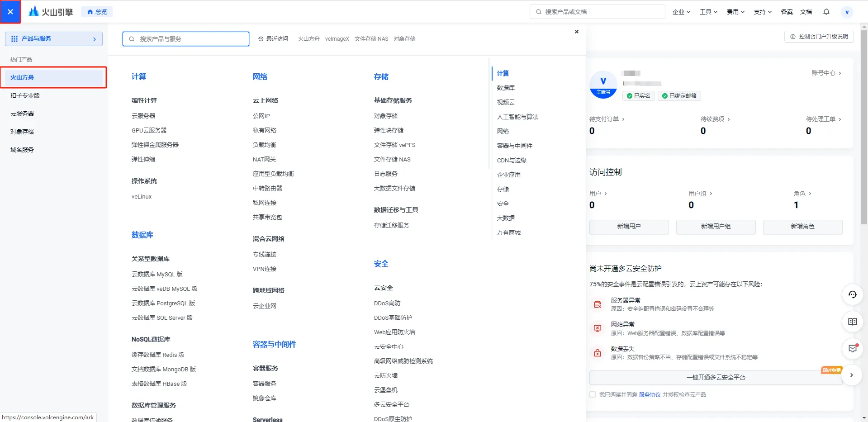Click the page vertical scrollbar
This screenshot has width=868, height=422.
tap(864, 136)
